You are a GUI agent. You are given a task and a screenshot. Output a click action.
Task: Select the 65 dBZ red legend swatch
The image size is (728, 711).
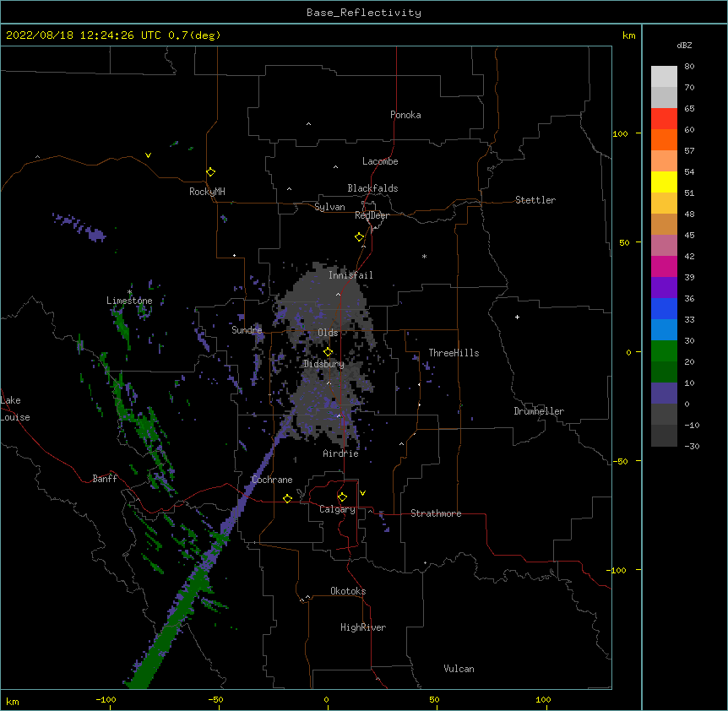664,119
